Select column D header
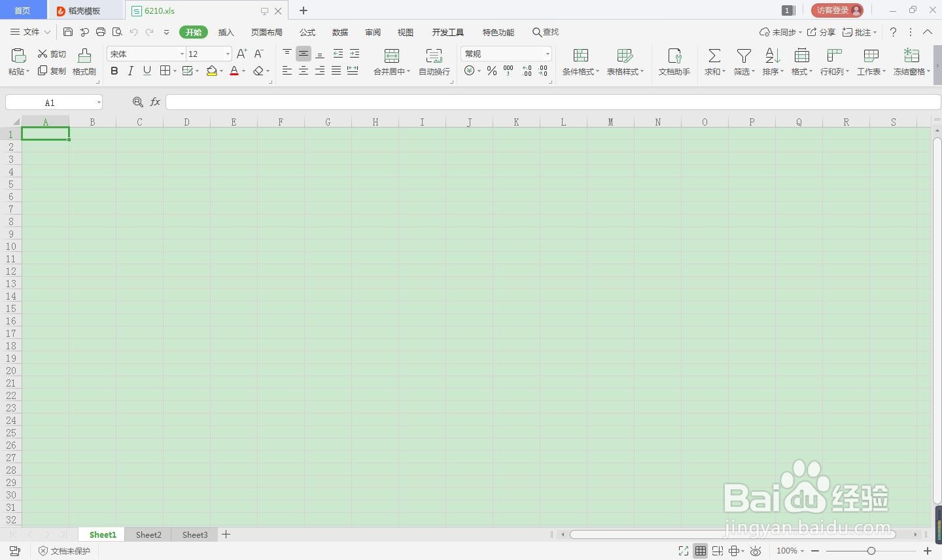This screenshot has width=942, height=560. click(x=186, y=122)
